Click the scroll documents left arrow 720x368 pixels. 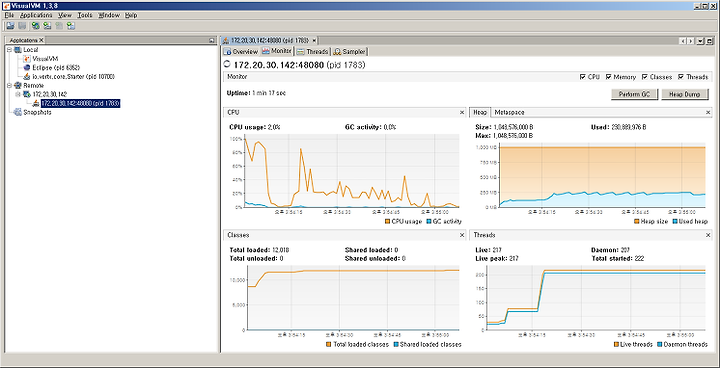click(684, 40)
